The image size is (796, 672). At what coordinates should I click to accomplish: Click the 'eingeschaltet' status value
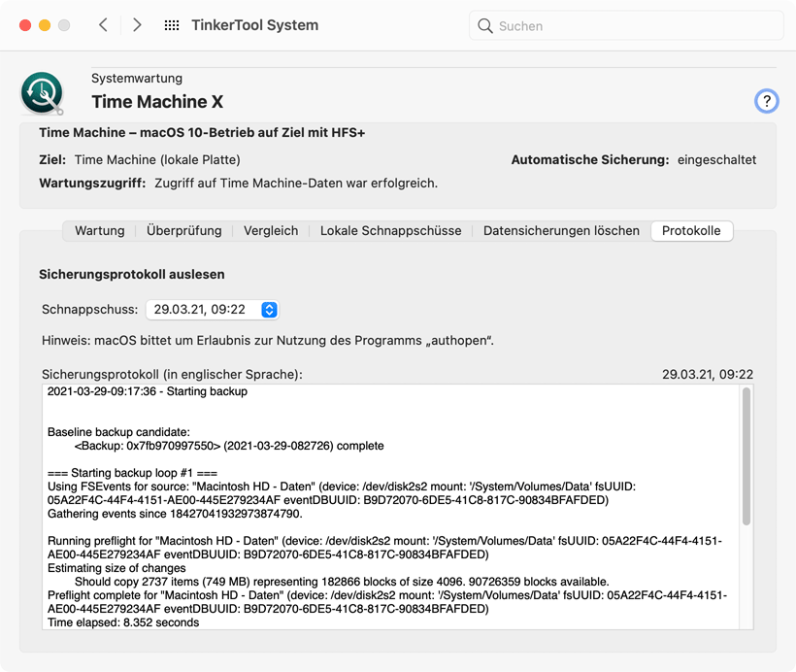tap(716, 159)
